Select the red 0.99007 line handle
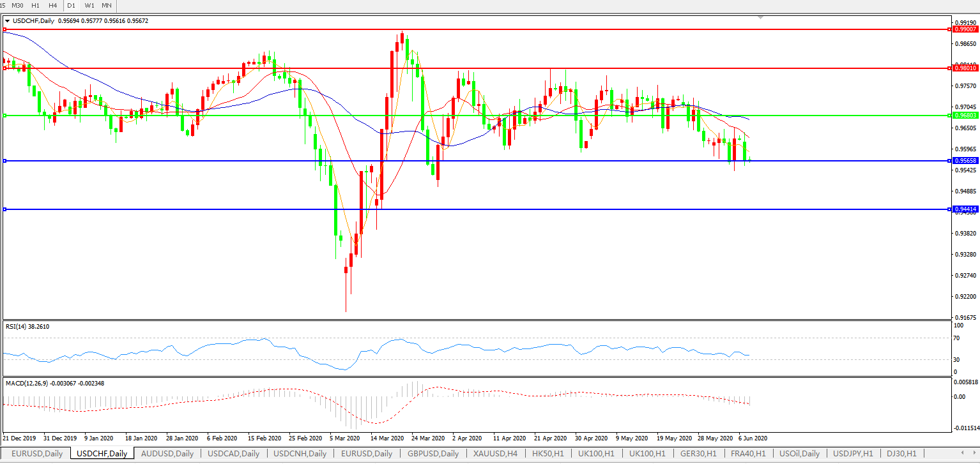Image resolution: width=980 pixels, height=464 pixels. coord(4,29)
